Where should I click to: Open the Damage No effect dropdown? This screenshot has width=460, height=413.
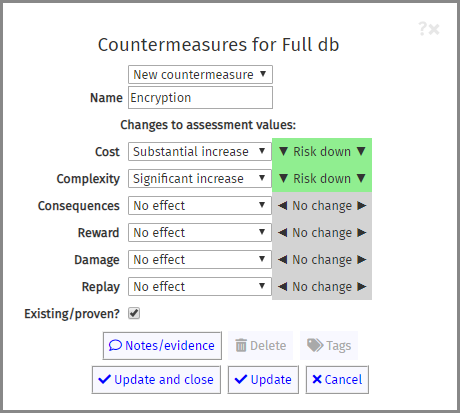pos(200,259)
